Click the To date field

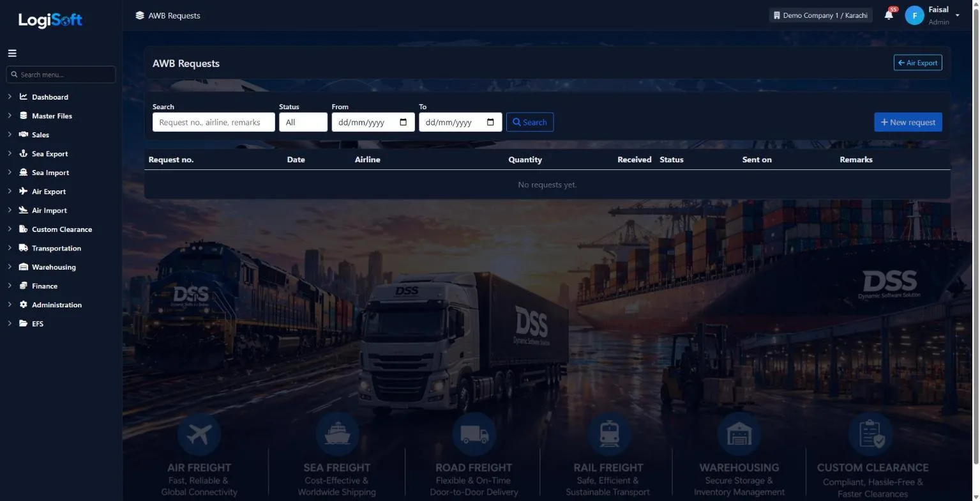click(x=460, y=122)
